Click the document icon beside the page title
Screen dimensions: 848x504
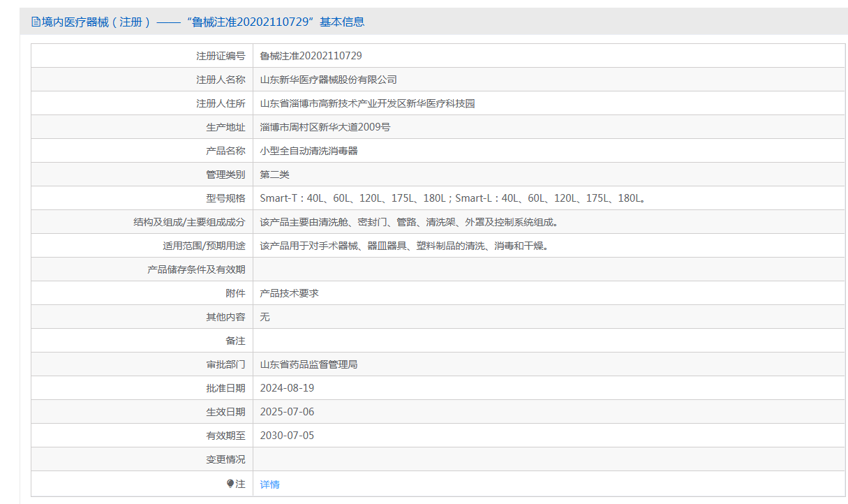tap(36, 22)
